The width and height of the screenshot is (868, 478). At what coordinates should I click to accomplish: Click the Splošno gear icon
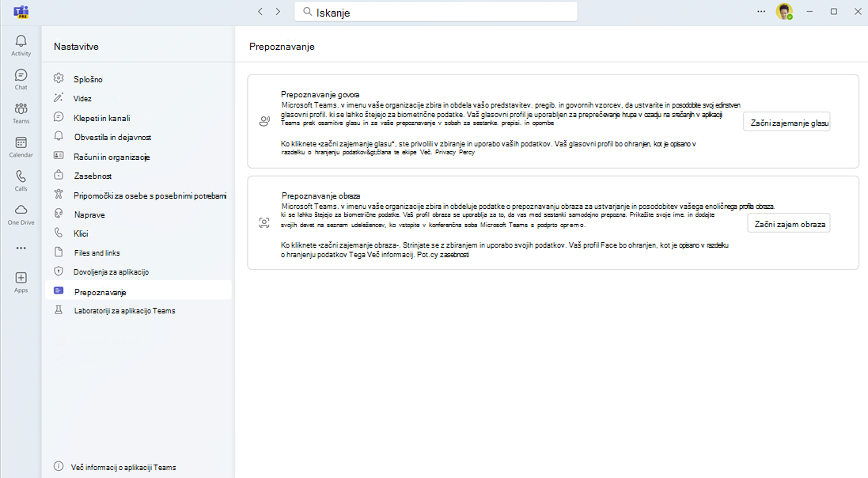coord(59,78)
